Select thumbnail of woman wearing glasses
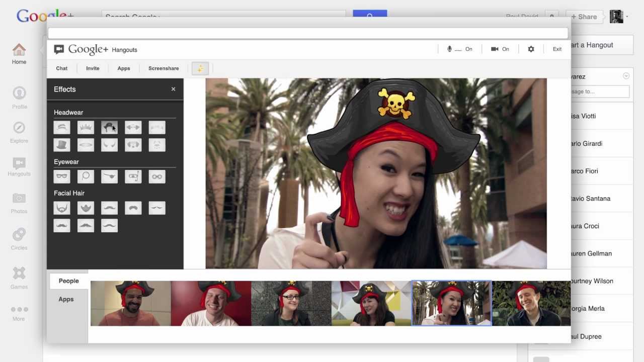The height and width of the screenshot is (362, 644). [291, 303]
